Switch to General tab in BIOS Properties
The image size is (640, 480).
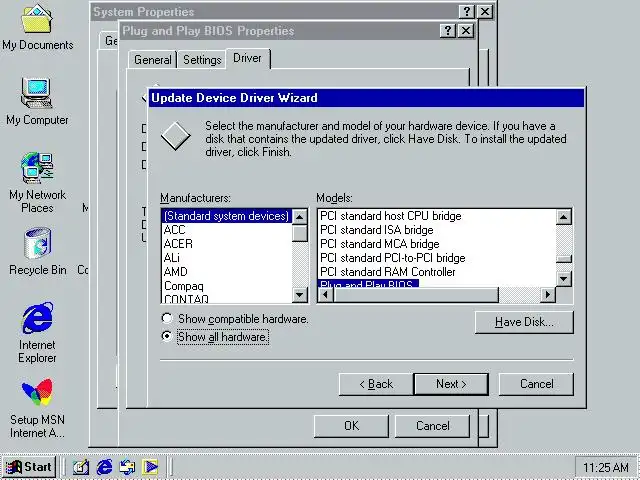click(153, 60)
